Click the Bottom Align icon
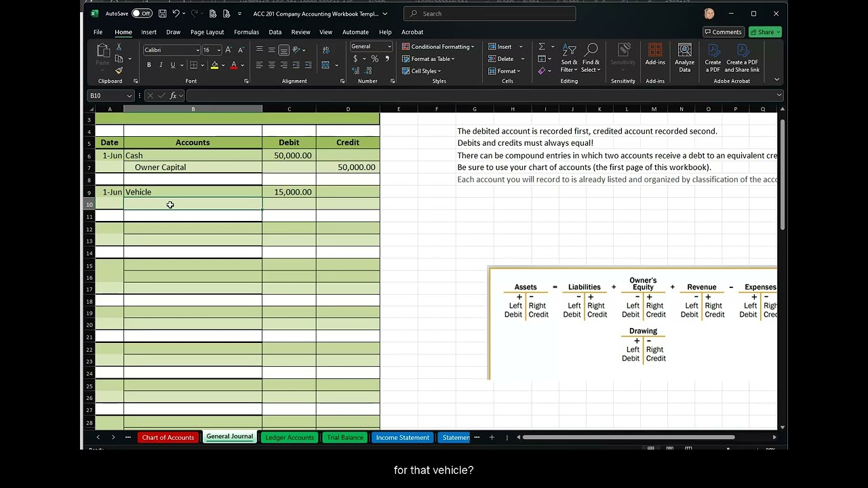The width and height of the screenshot is (868, 488). [x=283, y=49]
